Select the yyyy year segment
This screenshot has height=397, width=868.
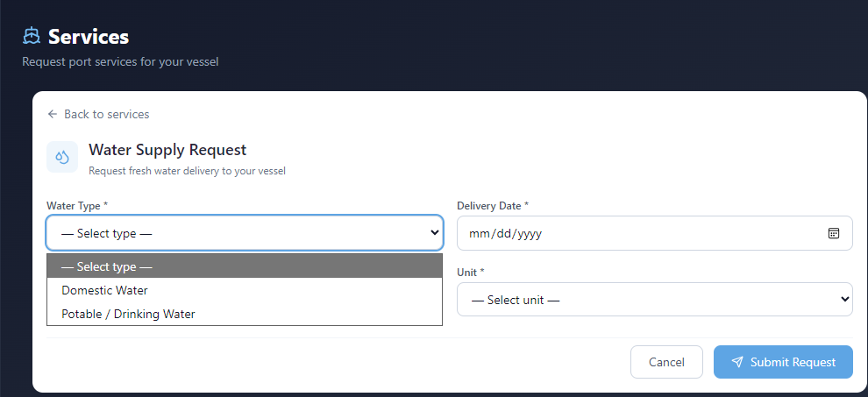coord(530,234)
